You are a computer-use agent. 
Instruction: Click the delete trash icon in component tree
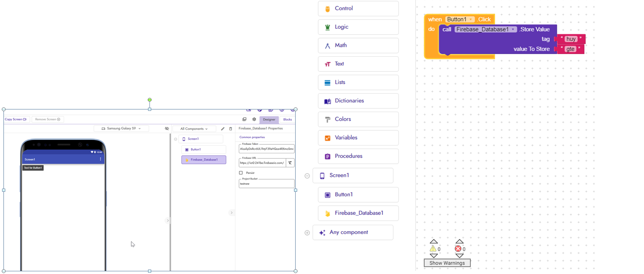tap(231, 129)
